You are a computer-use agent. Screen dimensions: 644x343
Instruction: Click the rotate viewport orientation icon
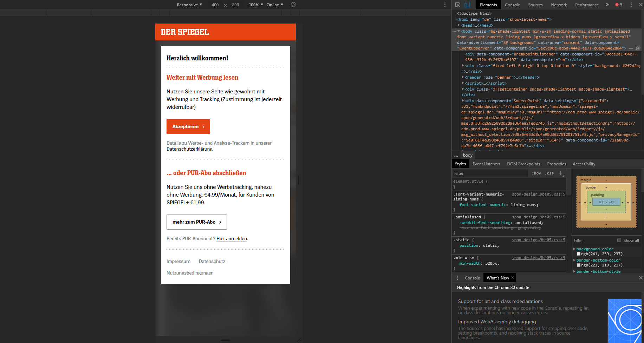pyautogui.click(x=293, y=5)
